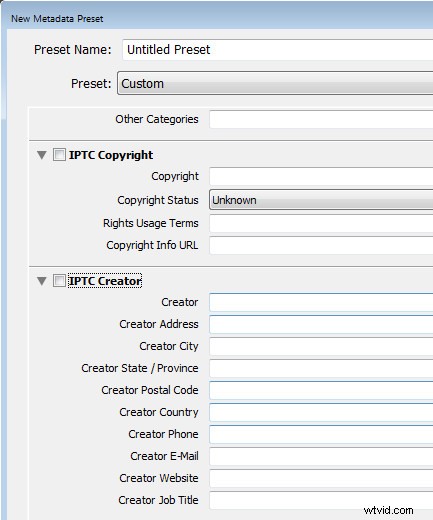Click the Creator Website field
The height and width of the screenshot is (520, 433).
tap(321, 478)
